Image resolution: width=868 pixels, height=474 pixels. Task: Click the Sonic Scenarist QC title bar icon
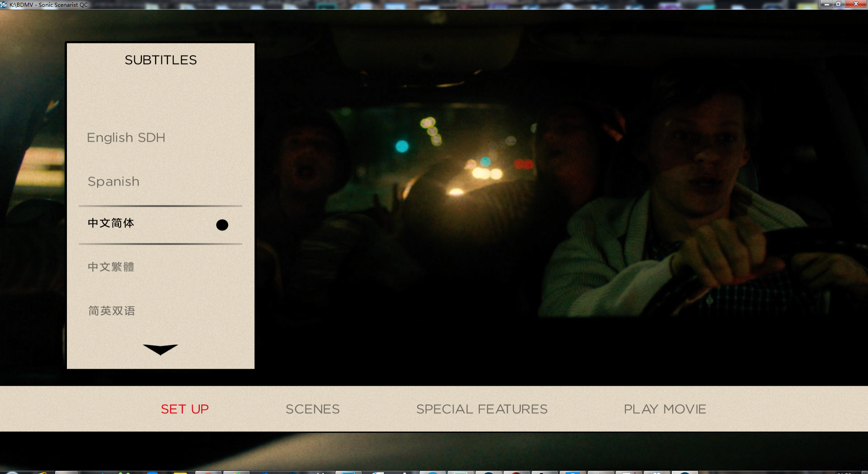[4, 5]
